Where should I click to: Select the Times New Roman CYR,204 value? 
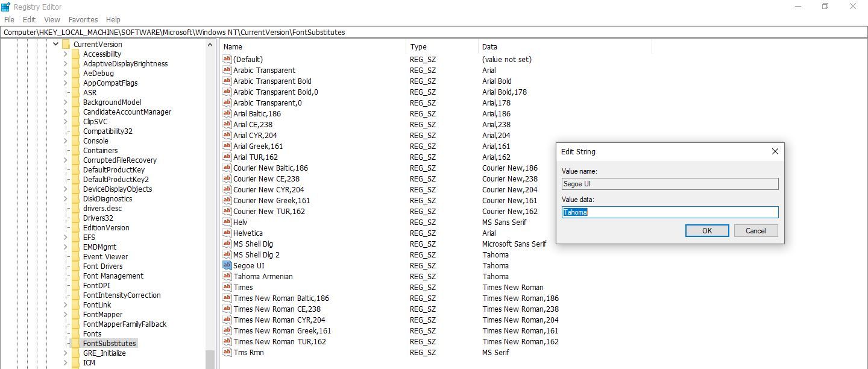click(x=279, y=320)
